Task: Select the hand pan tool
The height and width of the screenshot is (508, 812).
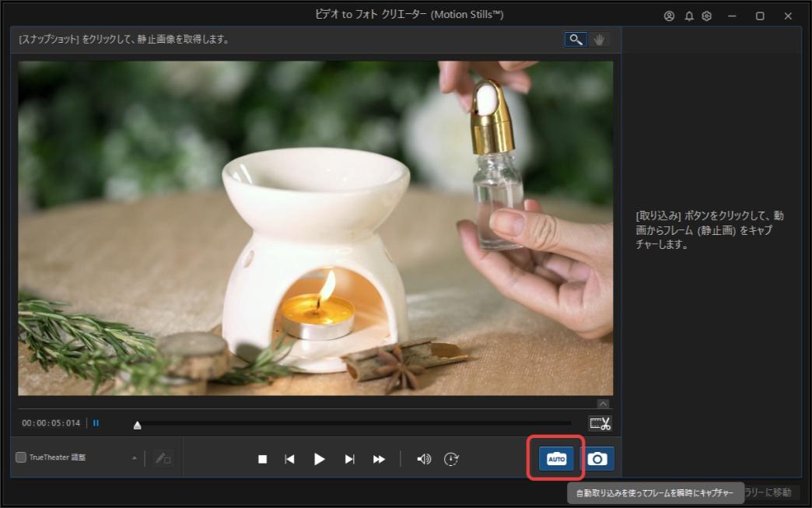Action: pyautogui.click(x=599, y=39)
